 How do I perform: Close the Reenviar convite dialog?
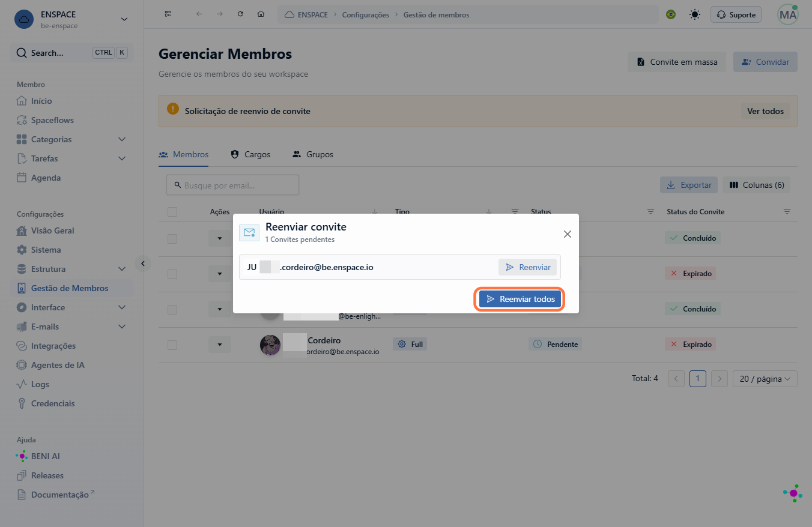pos(567,234)
